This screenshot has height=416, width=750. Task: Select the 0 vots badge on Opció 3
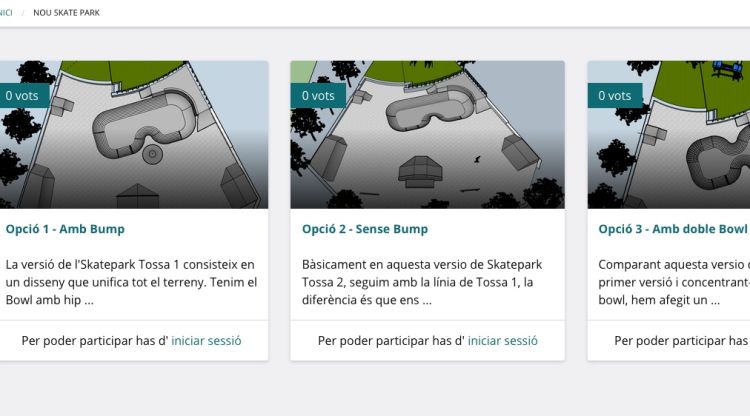(615, 96)
